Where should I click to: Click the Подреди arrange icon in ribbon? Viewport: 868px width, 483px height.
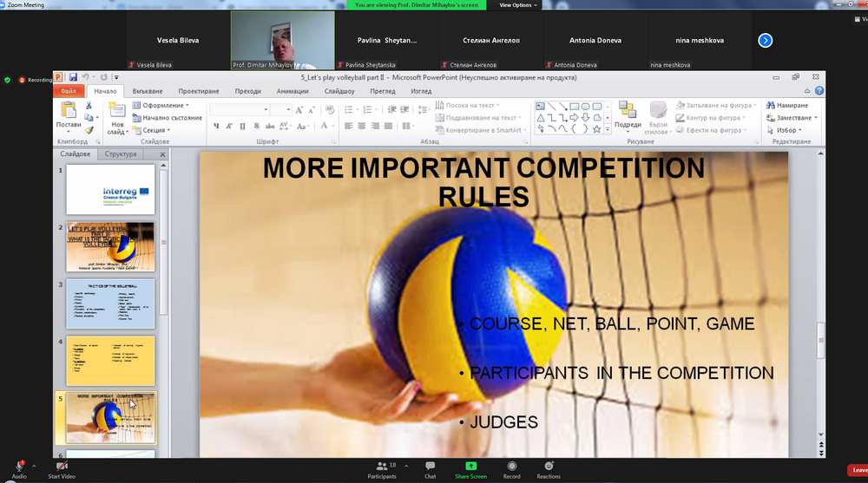click(x=628, y=114)
